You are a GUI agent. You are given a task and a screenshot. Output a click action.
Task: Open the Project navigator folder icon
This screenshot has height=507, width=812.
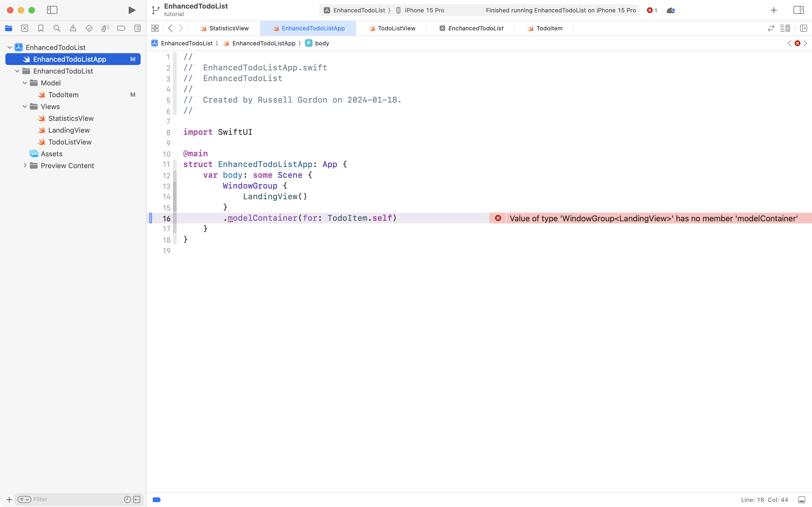click(x=9, y=28)
